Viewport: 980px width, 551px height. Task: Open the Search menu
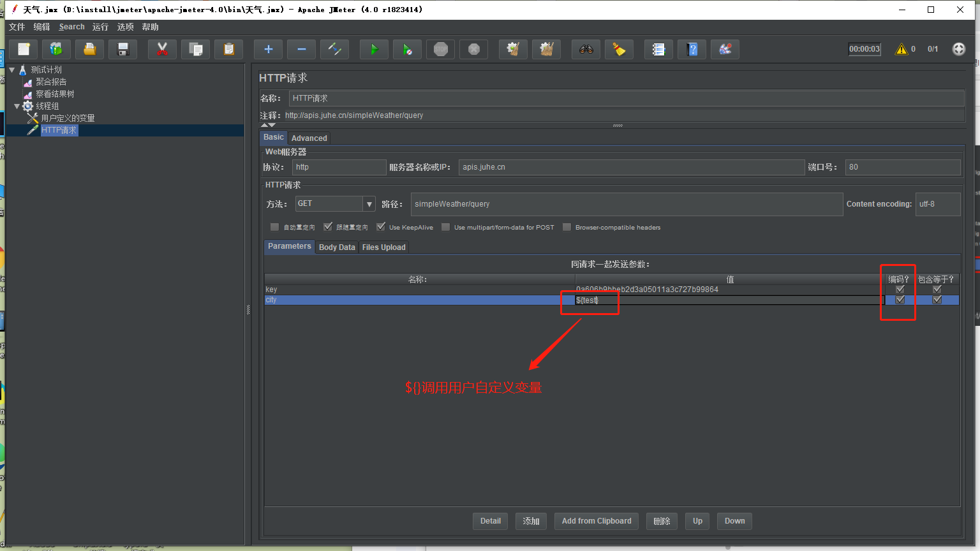(71, 27)
